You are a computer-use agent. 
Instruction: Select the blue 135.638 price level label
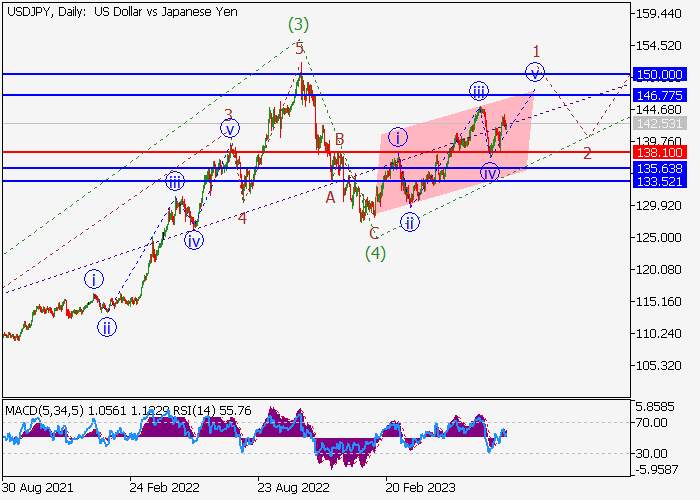point(660,169)
